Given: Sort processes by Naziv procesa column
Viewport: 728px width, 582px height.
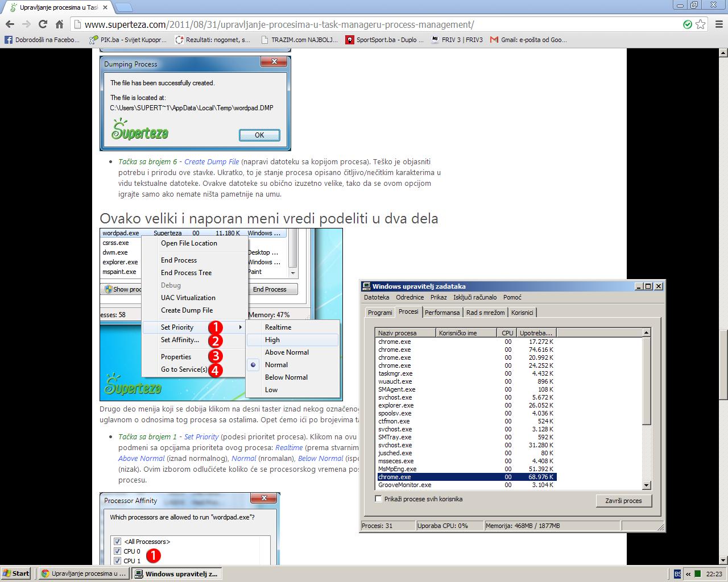Looking at the screenshot, I should click(406, 333).
